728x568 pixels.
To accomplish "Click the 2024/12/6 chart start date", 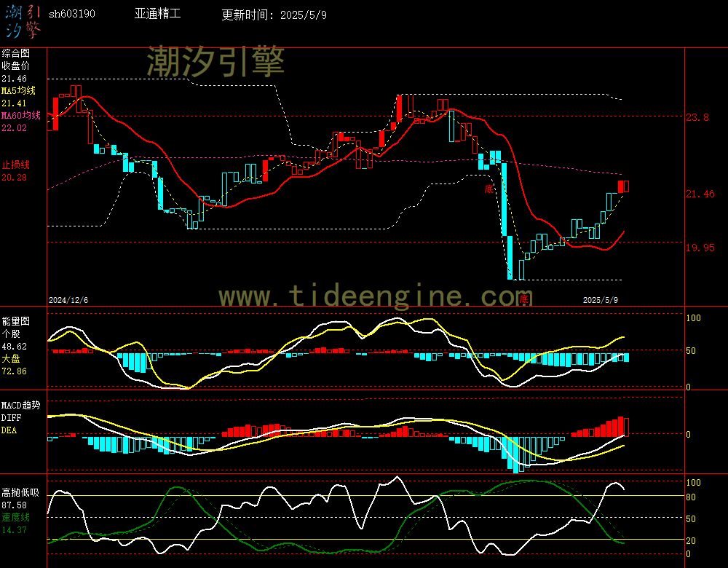I will coord(68,300).
